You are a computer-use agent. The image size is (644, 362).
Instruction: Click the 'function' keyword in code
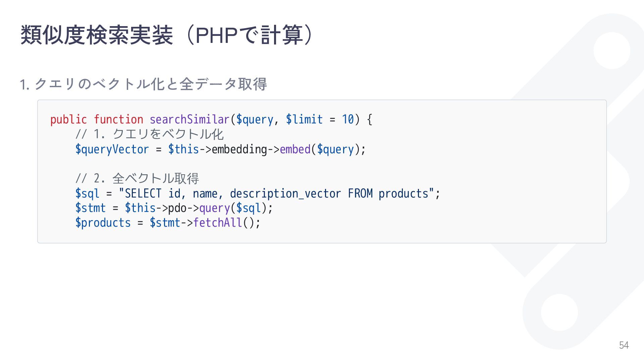(118, 119)
